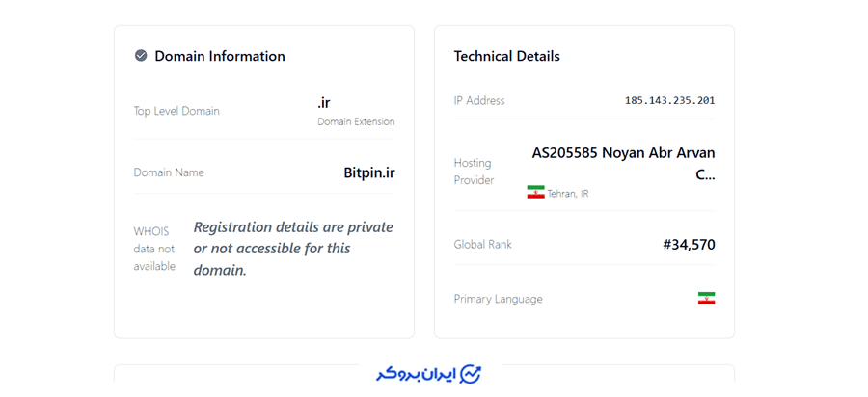Click the Top Level Domain label
Image resolution: width=868 pixels, height=397 pixels.
(x=176, y=111)
